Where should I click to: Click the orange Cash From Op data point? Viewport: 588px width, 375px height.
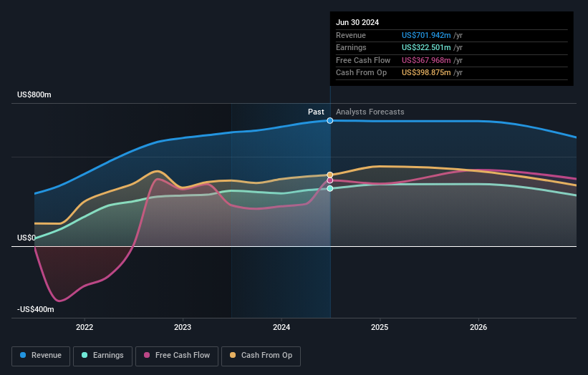[330, 175]
